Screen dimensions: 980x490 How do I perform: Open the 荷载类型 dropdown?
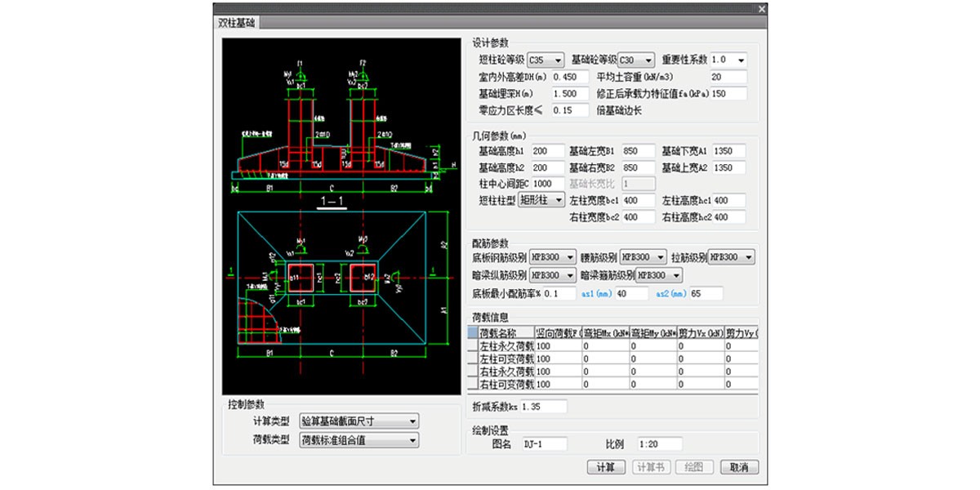[359, 441]
